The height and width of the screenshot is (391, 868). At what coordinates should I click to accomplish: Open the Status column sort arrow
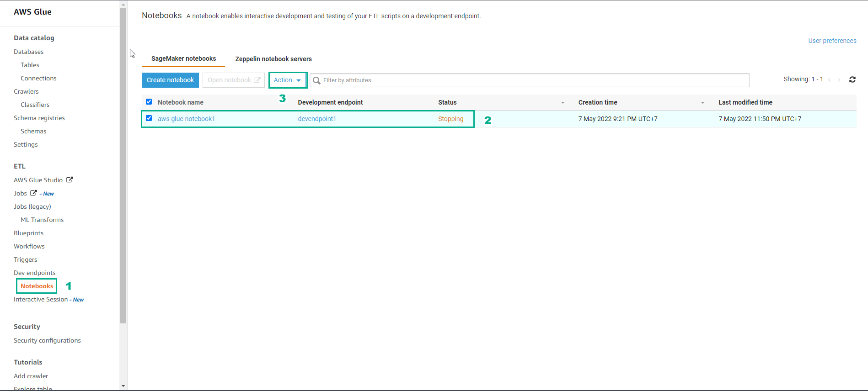[x=563, y=103]
